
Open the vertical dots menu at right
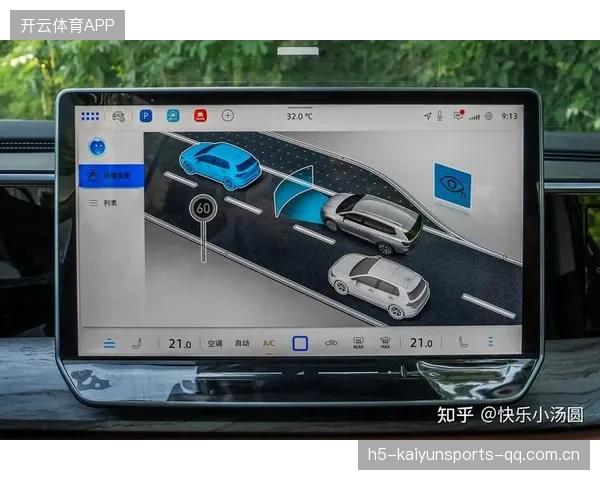pyautogui.click(x=491, y=341)
